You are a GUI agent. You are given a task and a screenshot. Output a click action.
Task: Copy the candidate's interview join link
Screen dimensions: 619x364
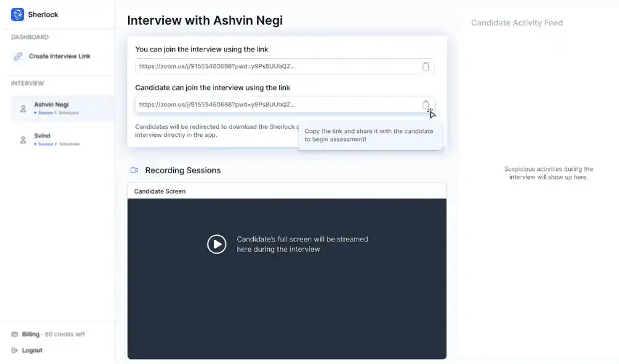coord(426,105)
